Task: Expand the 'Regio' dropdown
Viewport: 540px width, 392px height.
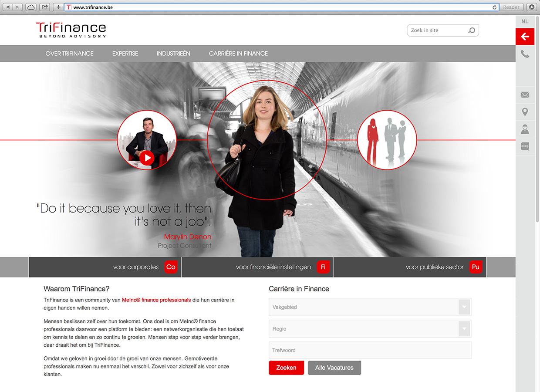Action: click(x=370, y=329)
